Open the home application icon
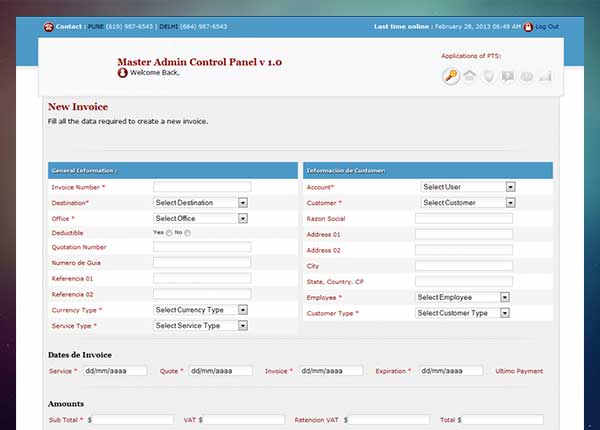This screenshot has height=430, width=600. [470, 77]
